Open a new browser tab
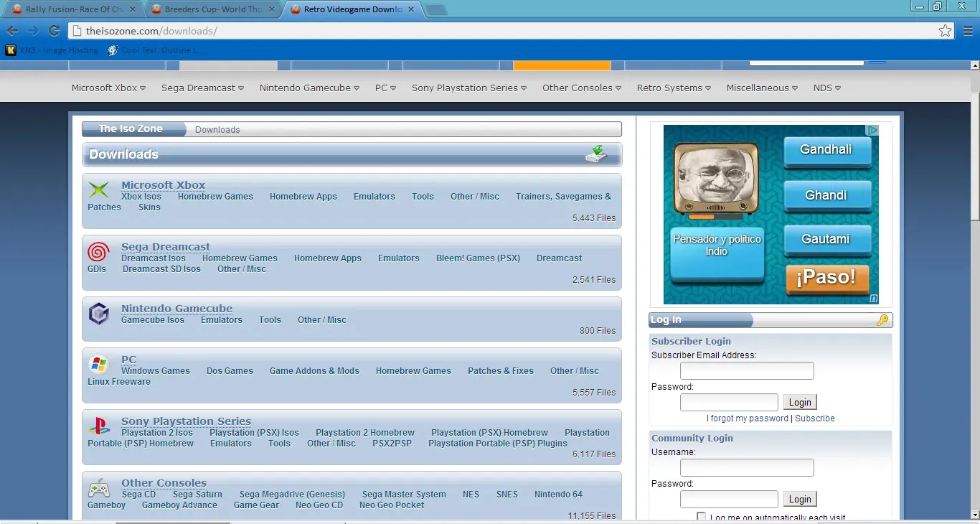Image resolution: width=980 pixels, height=524 pixels. click(436, 10)
